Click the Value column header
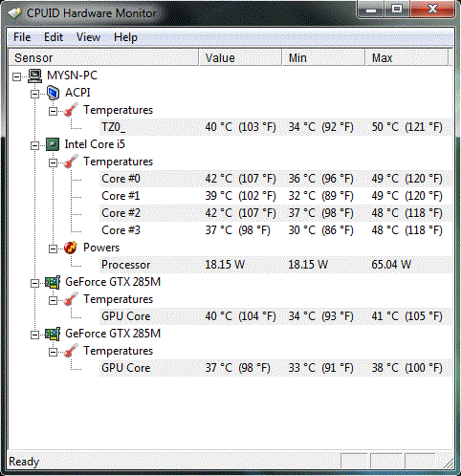This screenshot has width=461, height=476. tap(240, 57)
